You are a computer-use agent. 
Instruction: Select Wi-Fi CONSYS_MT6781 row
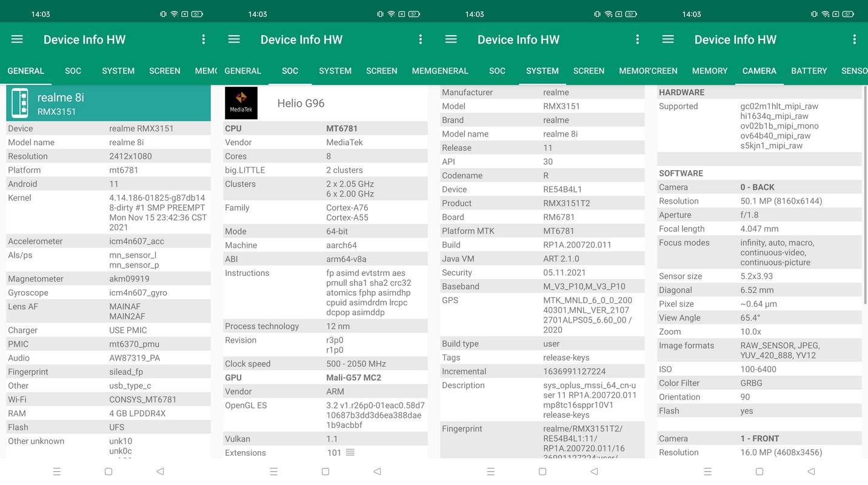109,400
